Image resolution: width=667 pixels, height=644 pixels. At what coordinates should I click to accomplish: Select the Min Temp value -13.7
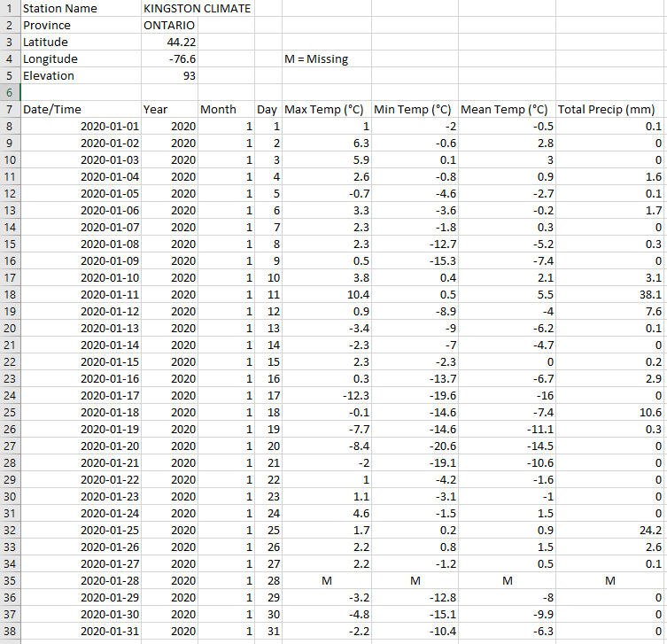tap(415, 378)
